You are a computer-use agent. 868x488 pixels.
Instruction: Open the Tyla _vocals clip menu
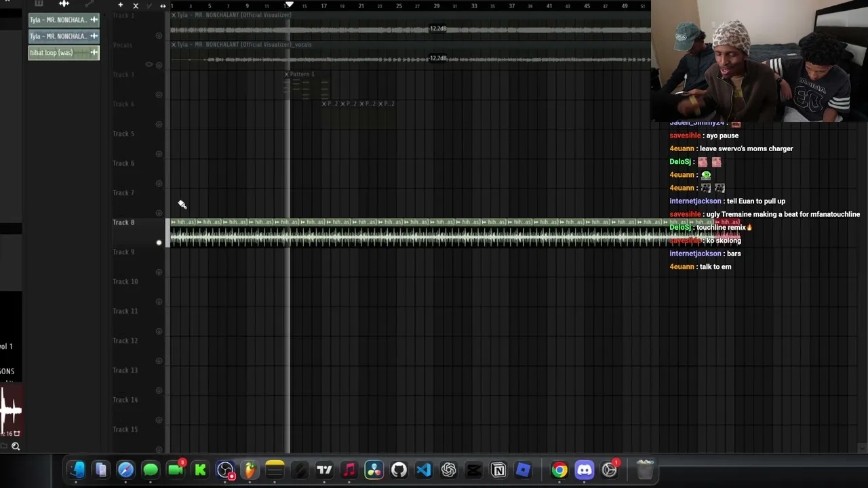click(x=174, y=45)
